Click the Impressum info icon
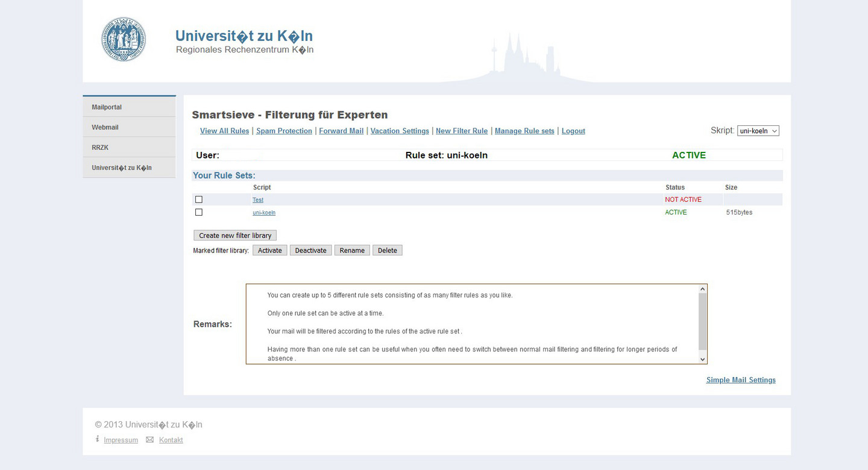The image size is (868, 470). coord(97,439)
